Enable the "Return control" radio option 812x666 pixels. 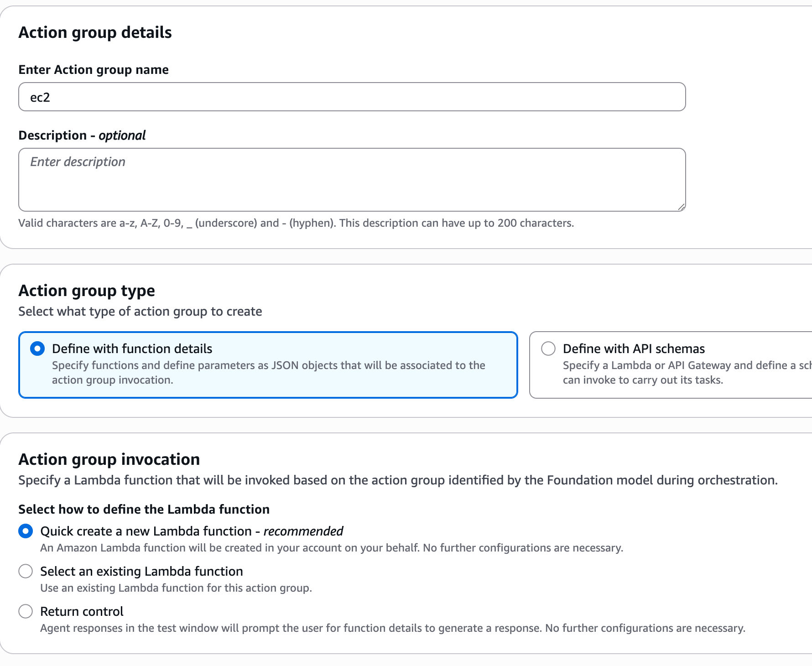26,612
